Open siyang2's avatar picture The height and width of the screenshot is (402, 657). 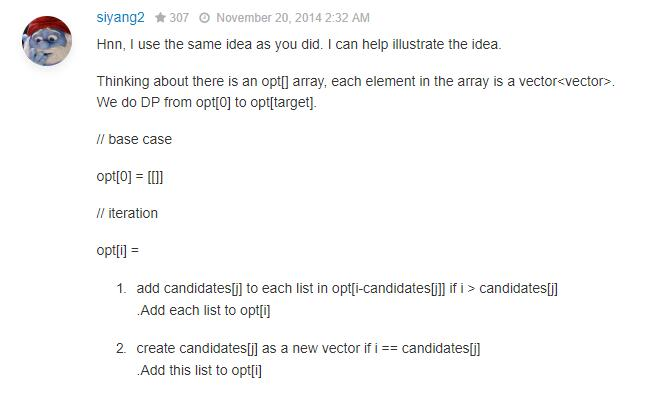click(47, 42)
